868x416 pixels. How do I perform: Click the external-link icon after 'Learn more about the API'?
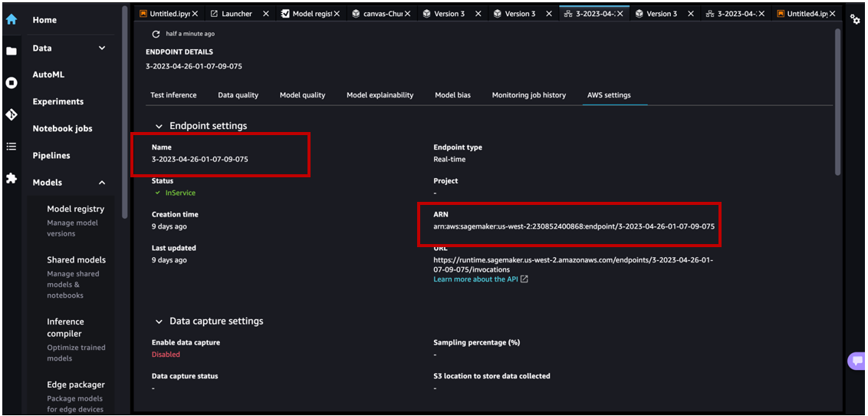524,279
